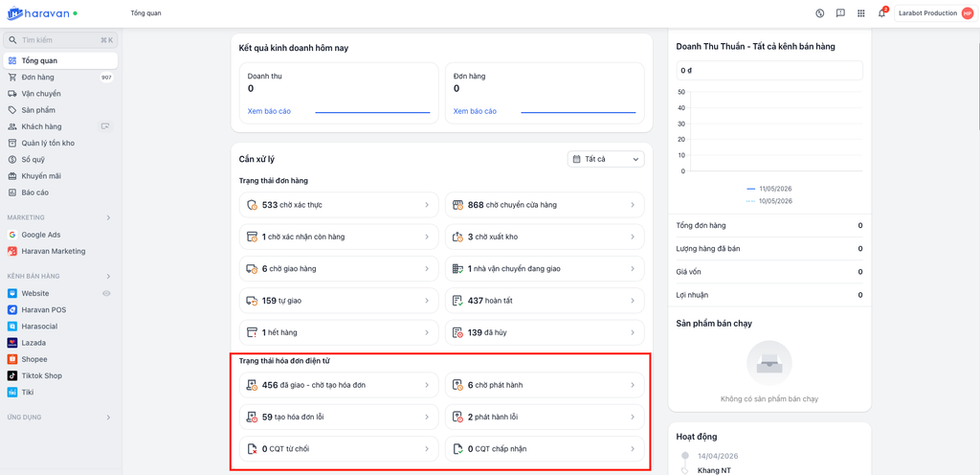Toggle the Website eye visibility icon
This screenshot has height=475, width=980.
click(107, 293)
